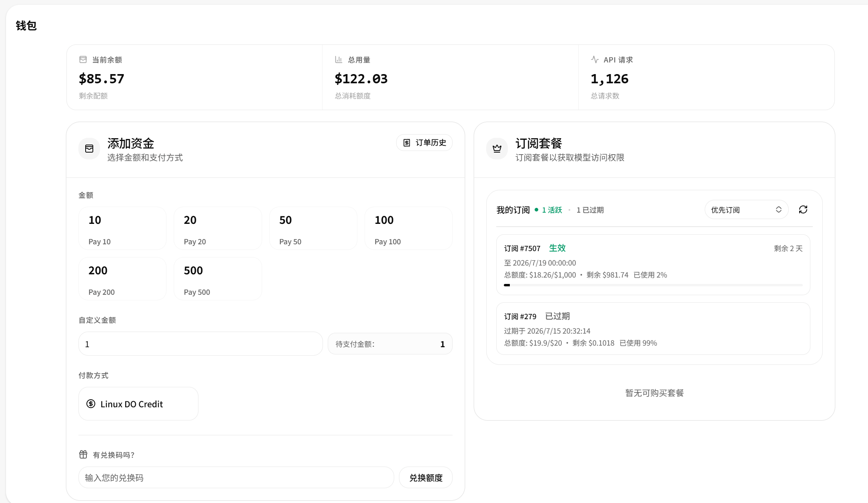The image size is (868, 503).
Task: Choose the 20 amount option
Action: click(218, 228)
